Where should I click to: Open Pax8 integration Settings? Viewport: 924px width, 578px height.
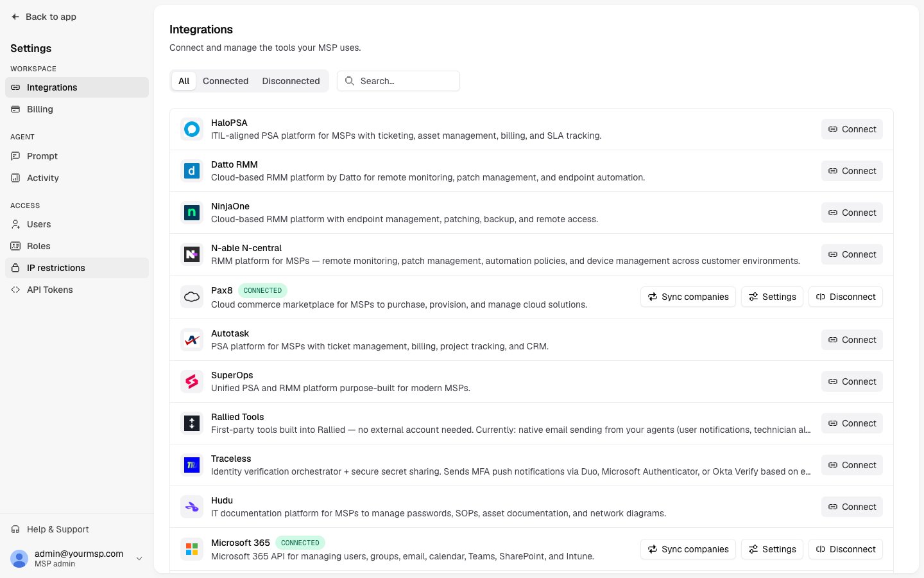(x=772, y=297)
